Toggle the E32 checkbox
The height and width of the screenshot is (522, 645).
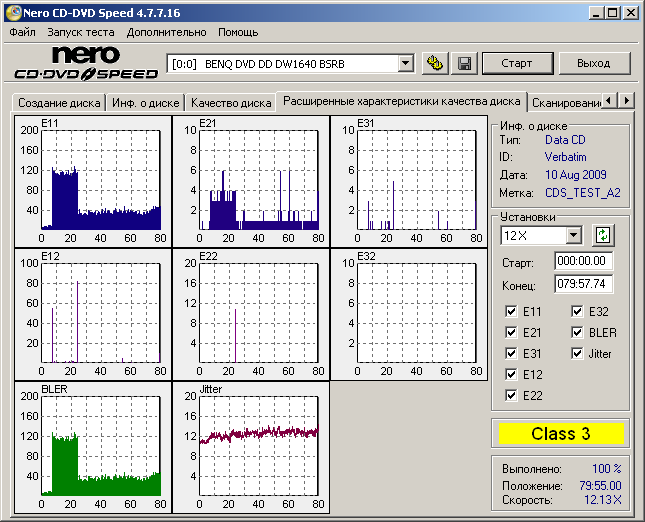[579, 311]
